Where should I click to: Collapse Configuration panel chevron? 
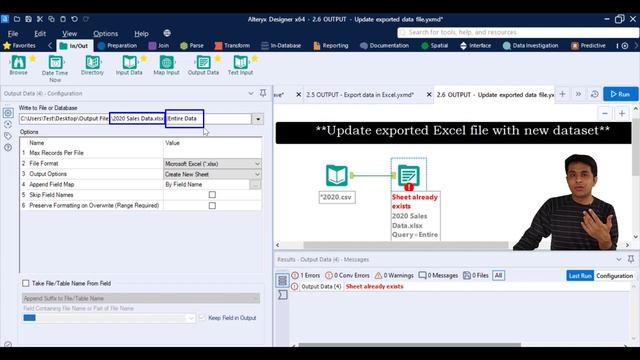[251, 93]
